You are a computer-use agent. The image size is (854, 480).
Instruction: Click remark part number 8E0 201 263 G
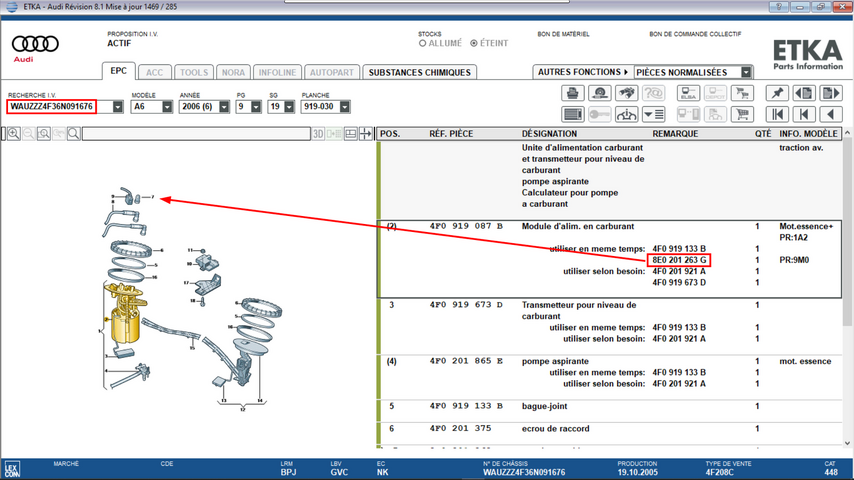(679, 260)
